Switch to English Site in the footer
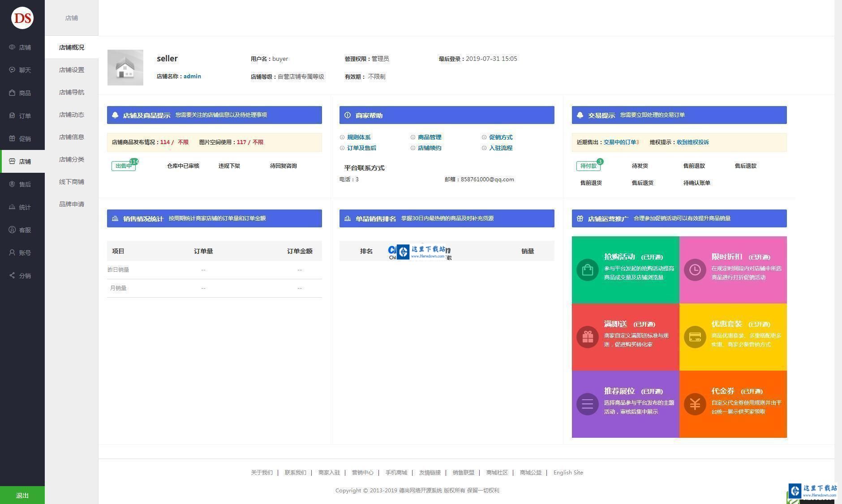Screen dimensions: 842x504 [568, 472]
